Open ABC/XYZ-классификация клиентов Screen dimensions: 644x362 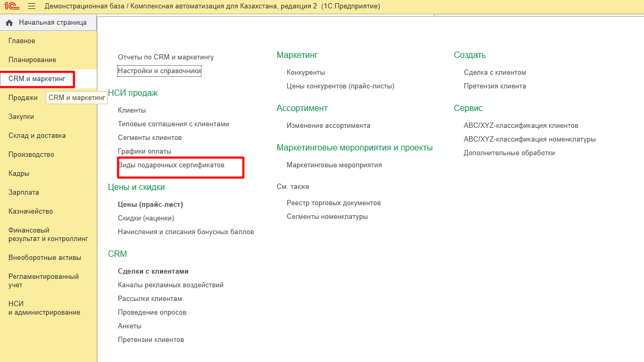pos(521,126)
